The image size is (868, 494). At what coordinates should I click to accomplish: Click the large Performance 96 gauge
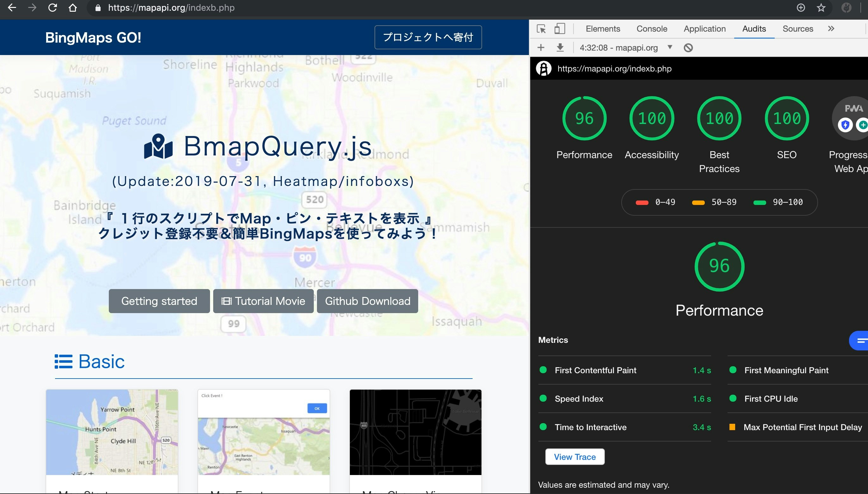click(x=719, y=266)
